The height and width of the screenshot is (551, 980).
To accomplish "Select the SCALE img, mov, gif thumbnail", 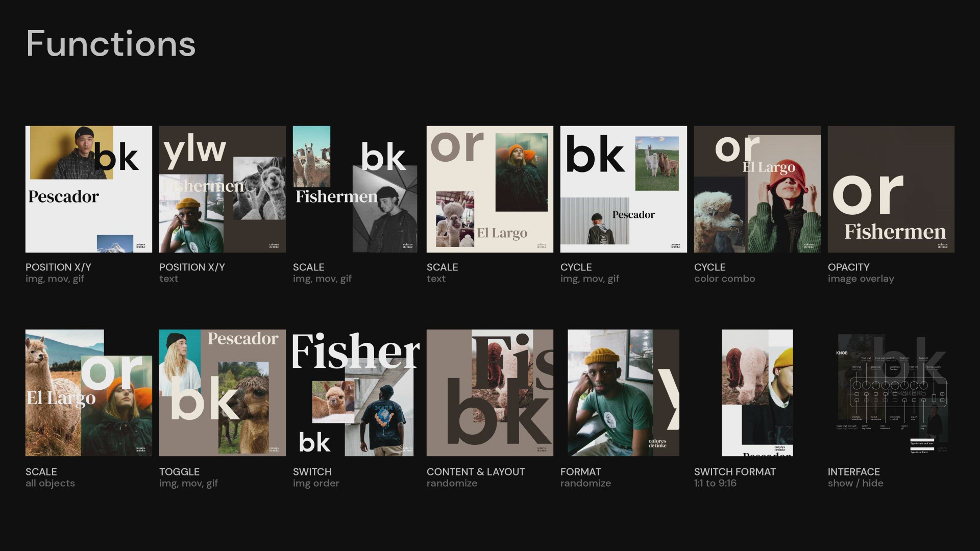I will (x=355, y=189).
